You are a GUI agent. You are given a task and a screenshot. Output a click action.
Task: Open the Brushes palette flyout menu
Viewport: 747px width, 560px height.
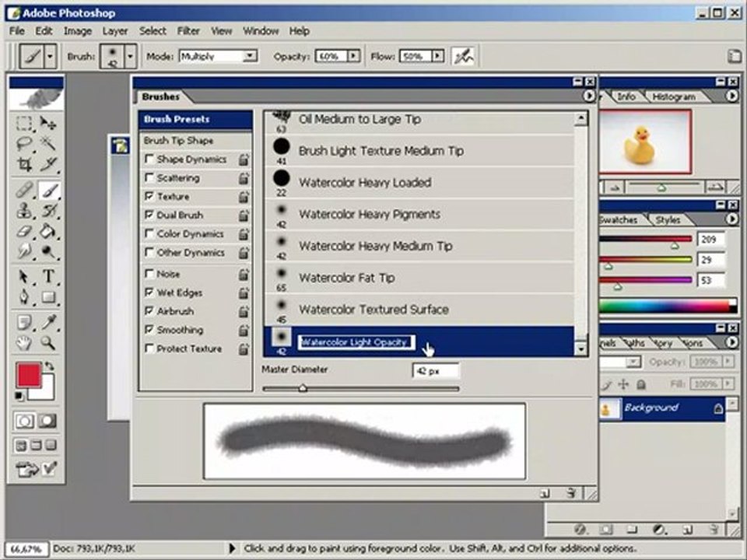589,96
